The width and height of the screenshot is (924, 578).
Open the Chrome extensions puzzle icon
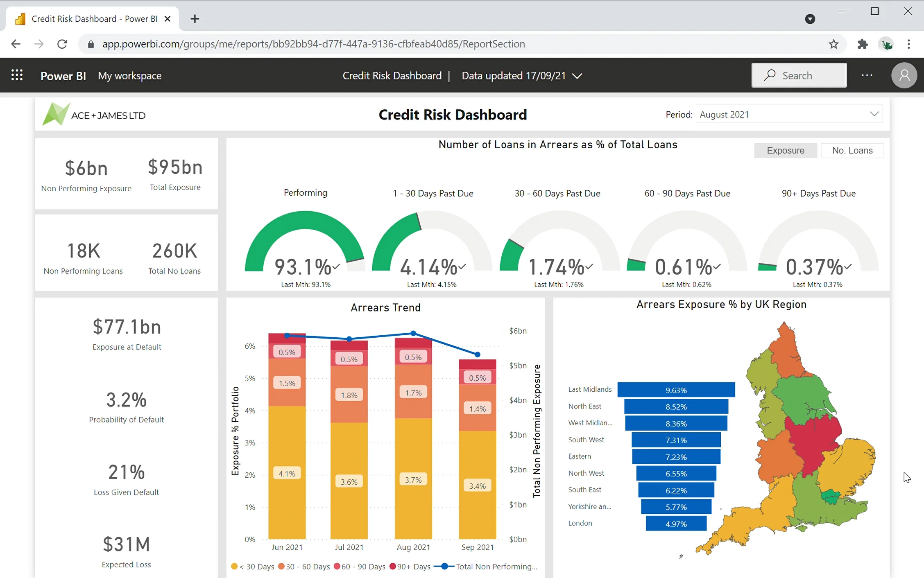(x=863, y=44)
